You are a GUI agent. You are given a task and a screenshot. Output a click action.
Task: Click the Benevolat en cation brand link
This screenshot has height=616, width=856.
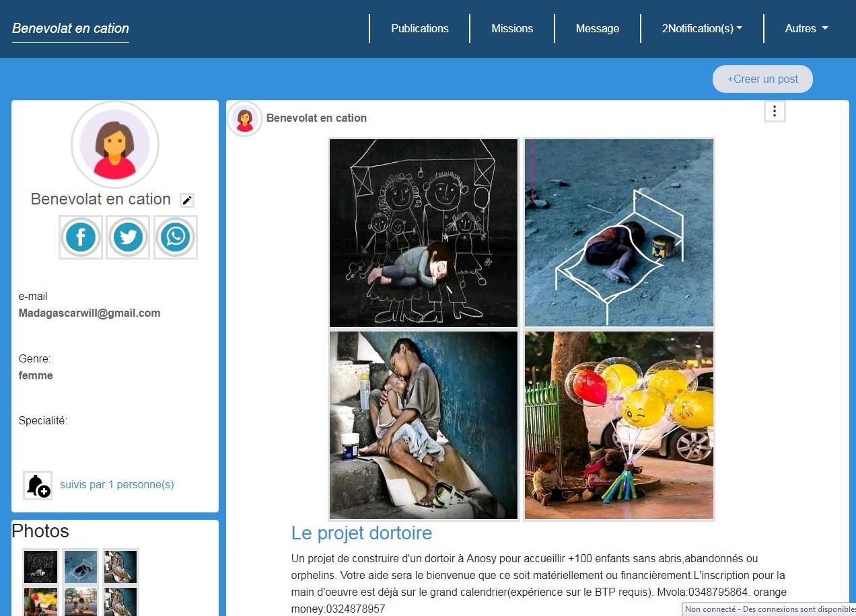click(71, 28)
